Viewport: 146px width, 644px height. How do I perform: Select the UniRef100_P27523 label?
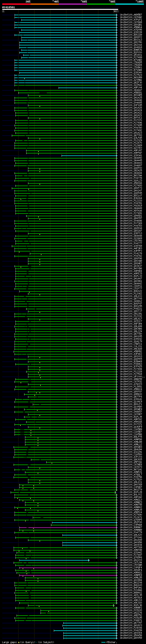pyautogui.click(x=131, y=75)
